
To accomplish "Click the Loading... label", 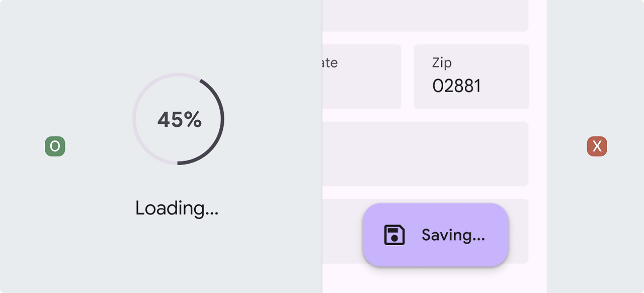I will tap(177, 208).
